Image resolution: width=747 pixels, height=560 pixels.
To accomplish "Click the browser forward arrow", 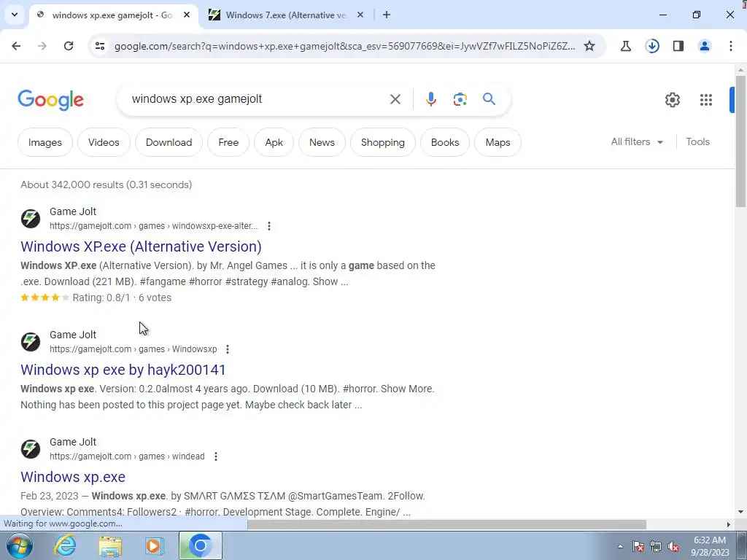I will [42, 46].
